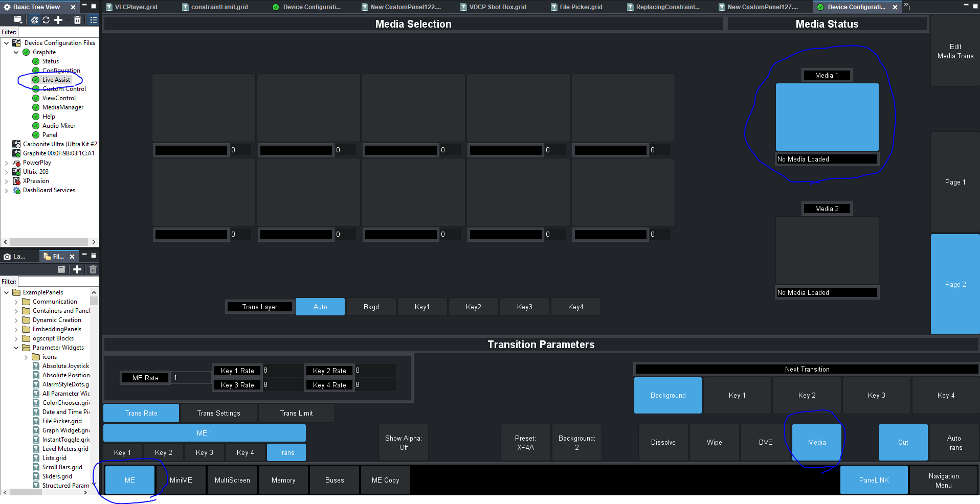
Task: Click the new window icon in tree toolbar
Action: click(18, 20)
